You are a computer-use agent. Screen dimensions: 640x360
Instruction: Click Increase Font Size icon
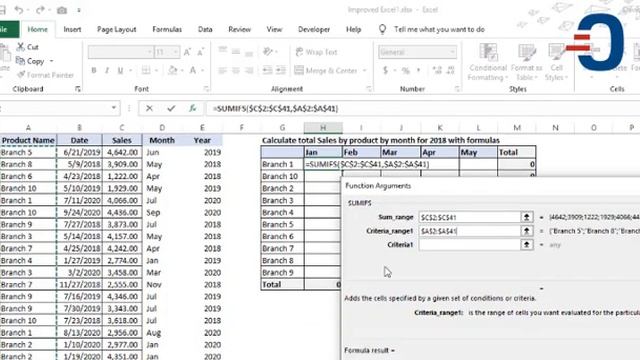coord(187,52)
